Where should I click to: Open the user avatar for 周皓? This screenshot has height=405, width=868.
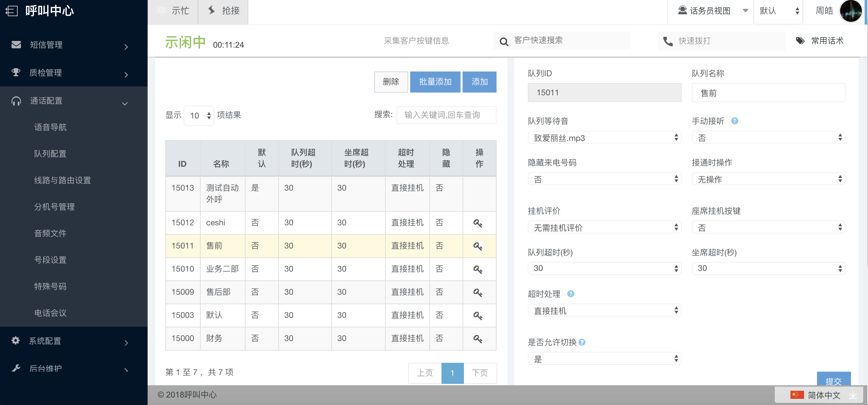click(x=851, y=11)
